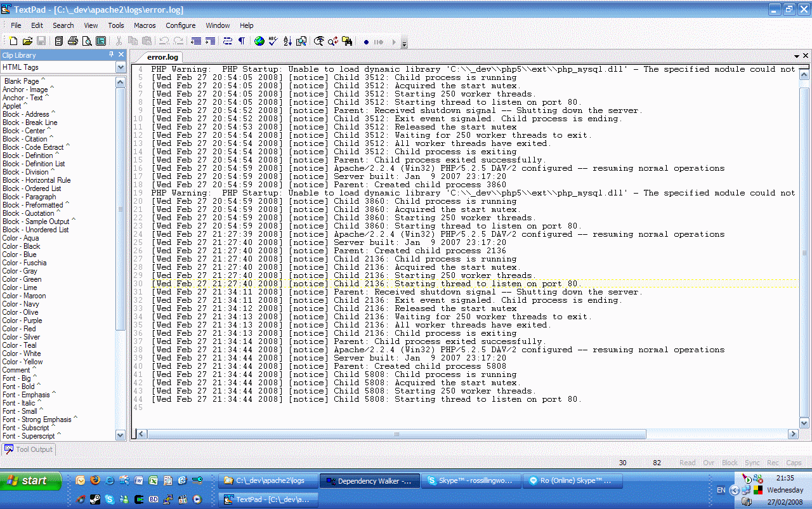View in Web Browser globe icon
The width and height of the screenshot is (812, 509).
tap(259, 41)
